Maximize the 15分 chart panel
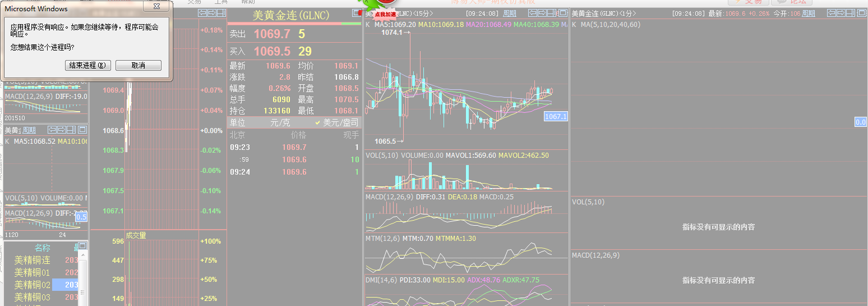The height and width of the screenshot is (306, 868). pyautogui.click(x=563, y=13)
